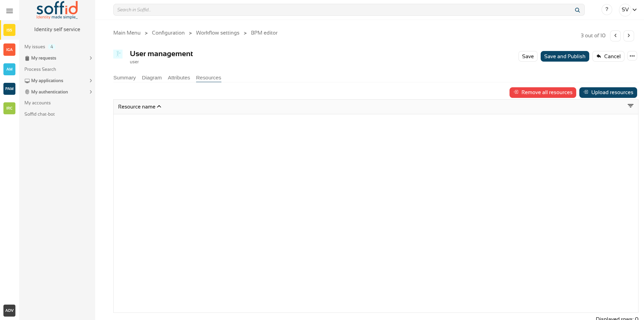Image resolution: width=644 pixels, height=320 pixels.
Task: Open the SV user account dropdown
Action: tap(629, 10)
